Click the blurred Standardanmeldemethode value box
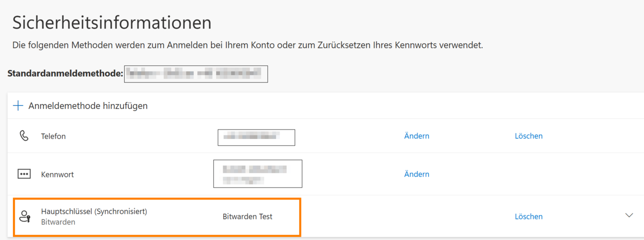Screen dimensions: 644x240 [196, 73]
